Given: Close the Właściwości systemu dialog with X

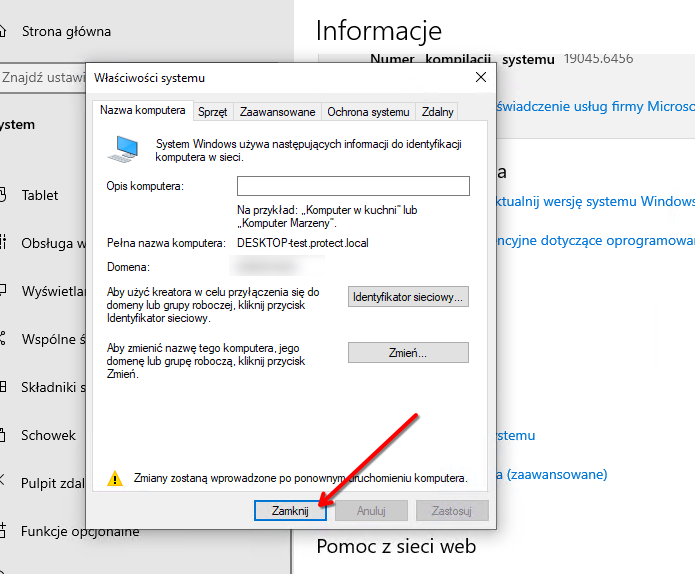Looking at the screenshot, I should coord(481,77).
